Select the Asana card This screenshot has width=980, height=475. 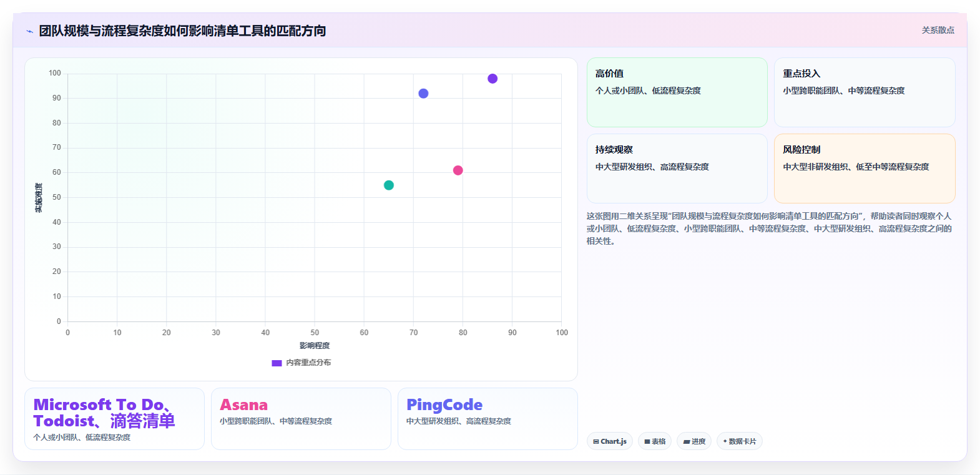301,419
